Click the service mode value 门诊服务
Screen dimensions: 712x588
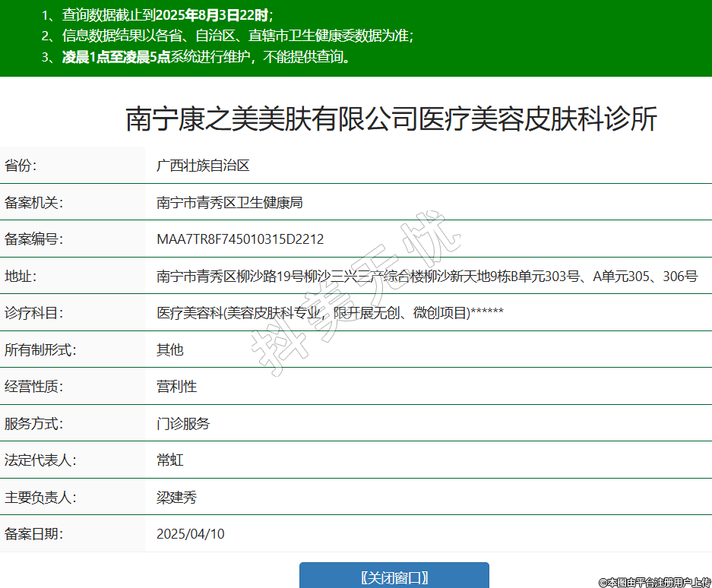click(x=183, y=423)
